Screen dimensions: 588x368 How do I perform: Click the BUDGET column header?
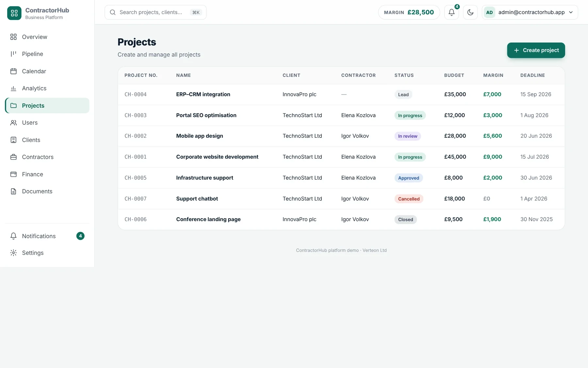click(454, 75)
